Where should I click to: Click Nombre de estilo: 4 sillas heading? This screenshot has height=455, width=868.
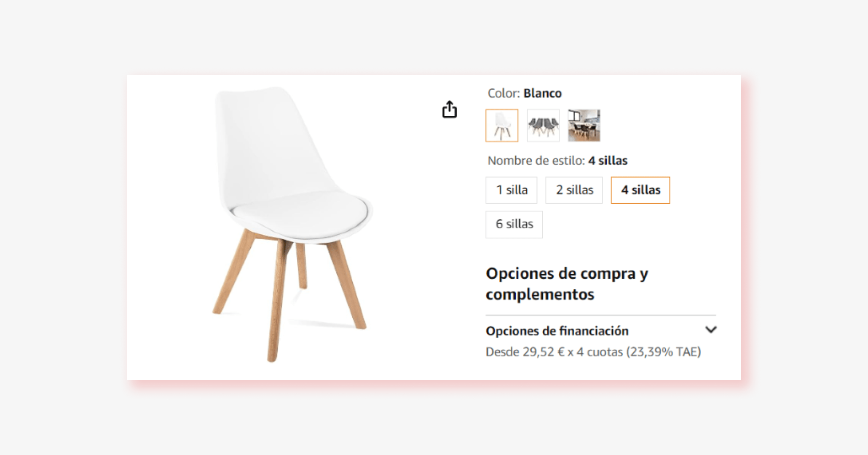(x=557, y=161)
